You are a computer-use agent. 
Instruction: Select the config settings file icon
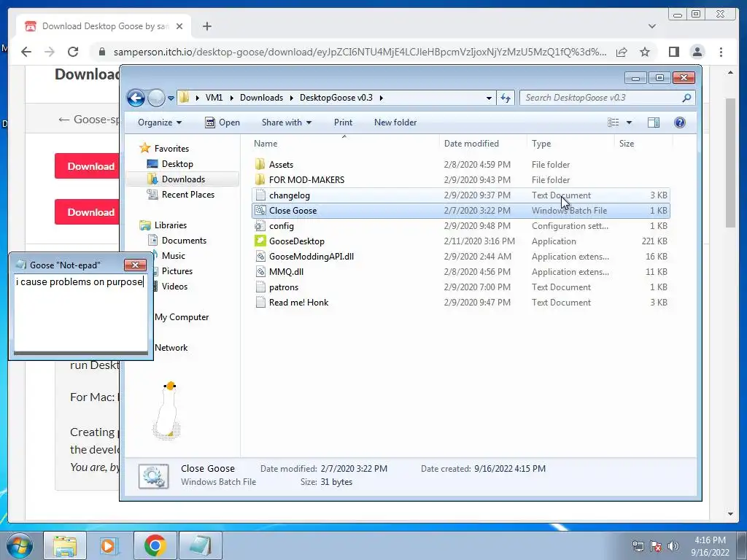pos(260,226)
